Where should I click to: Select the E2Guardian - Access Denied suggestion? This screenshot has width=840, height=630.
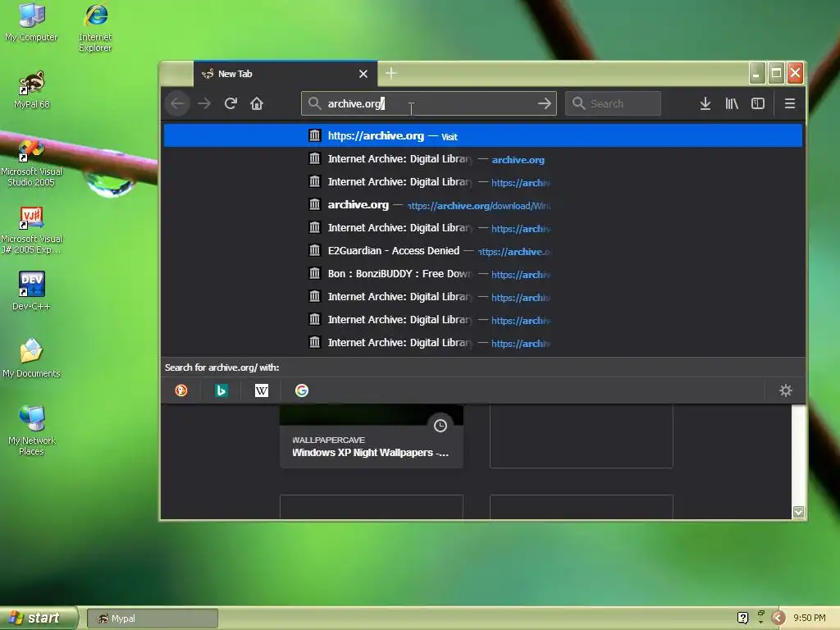(x=483, y=251)
